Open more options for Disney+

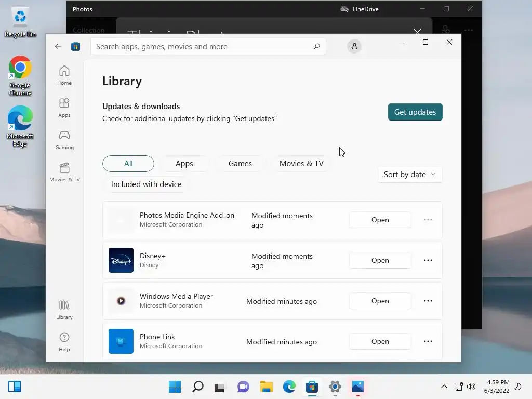tap(428, 260)
